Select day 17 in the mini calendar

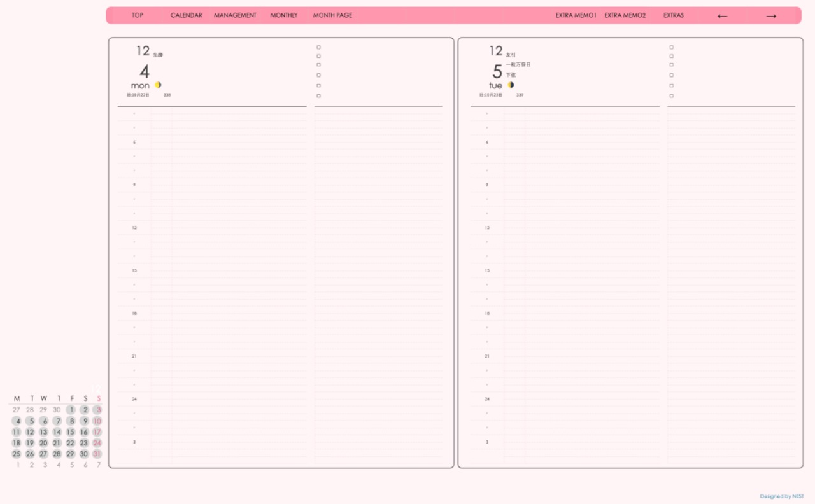97,432
